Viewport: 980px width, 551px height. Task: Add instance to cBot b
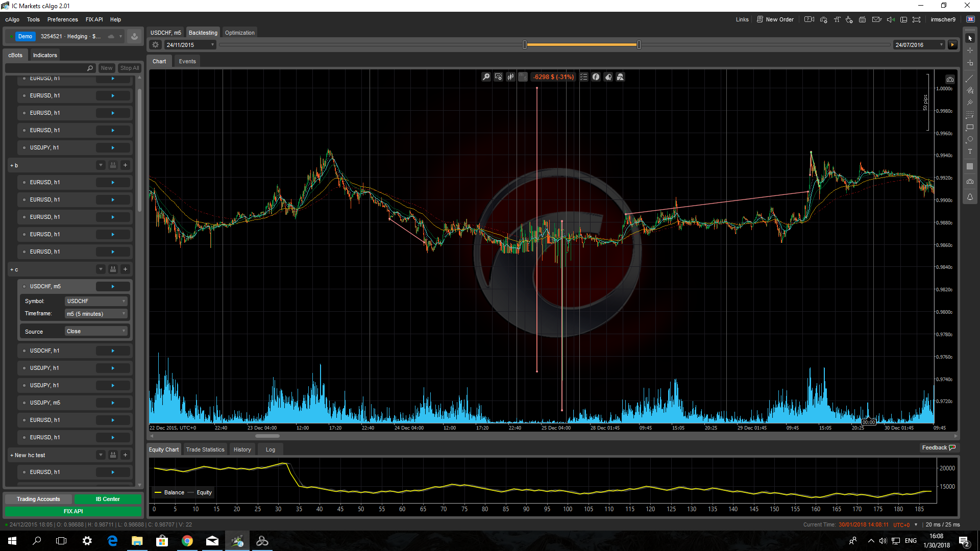click(125, 165)
